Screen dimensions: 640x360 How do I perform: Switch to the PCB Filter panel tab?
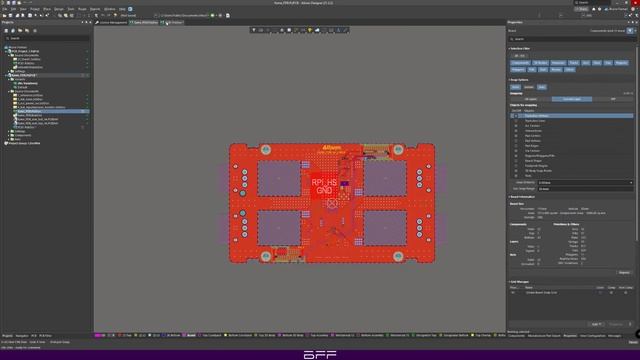click(x=45, y=336)
